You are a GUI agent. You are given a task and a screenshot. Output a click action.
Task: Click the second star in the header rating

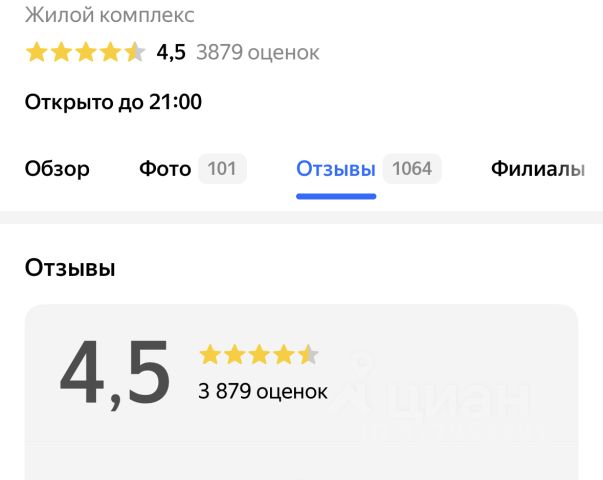tap(61, 53)
